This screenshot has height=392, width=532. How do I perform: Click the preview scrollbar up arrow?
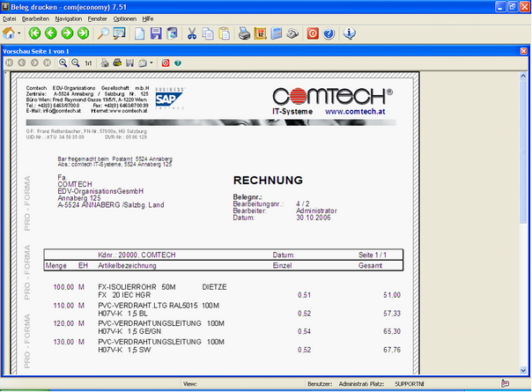tap(523, 76)
